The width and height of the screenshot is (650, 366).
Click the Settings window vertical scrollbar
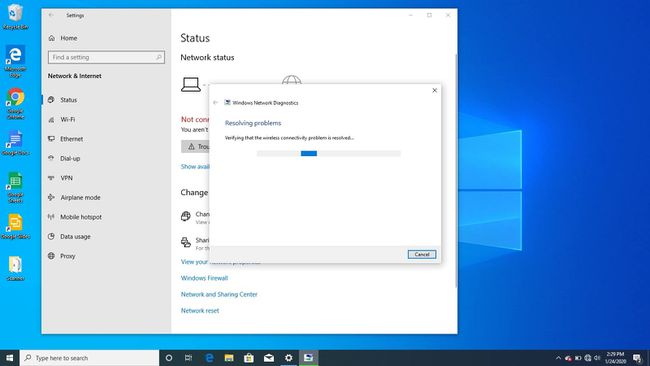point(456,170)
